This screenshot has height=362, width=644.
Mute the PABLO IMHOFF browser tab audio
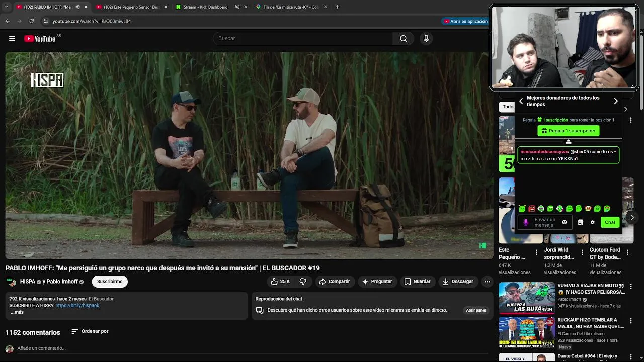(77, 7)
